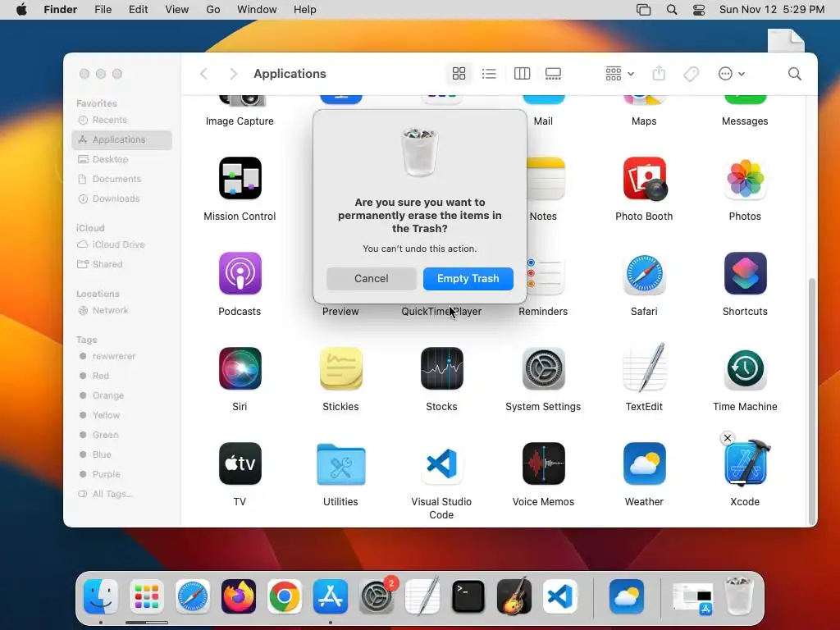Click the Spotlight search menu bar icon

pyautogui.click(x=672, y=10)
